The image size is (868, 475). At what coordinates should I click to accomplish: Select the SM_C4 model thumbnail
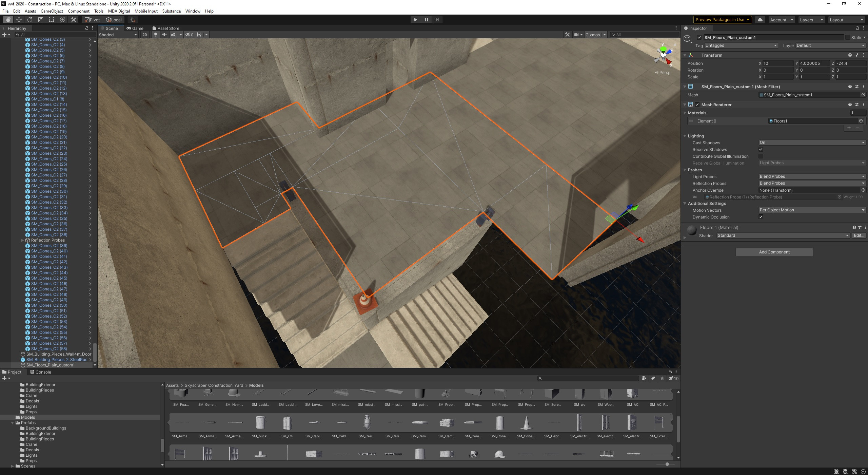click(287, 423)
